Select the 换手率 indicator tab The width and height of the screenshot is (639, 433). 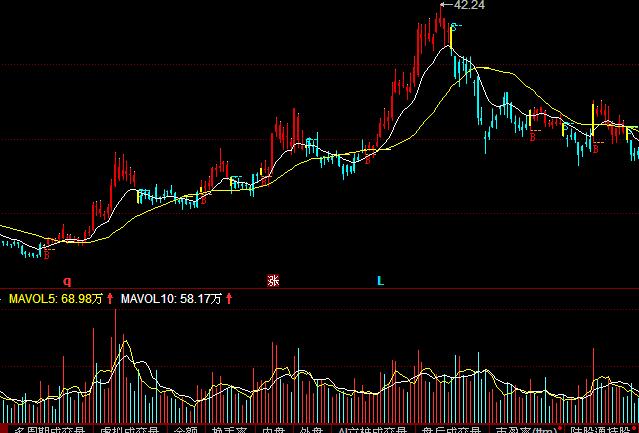tap(230, 430)
